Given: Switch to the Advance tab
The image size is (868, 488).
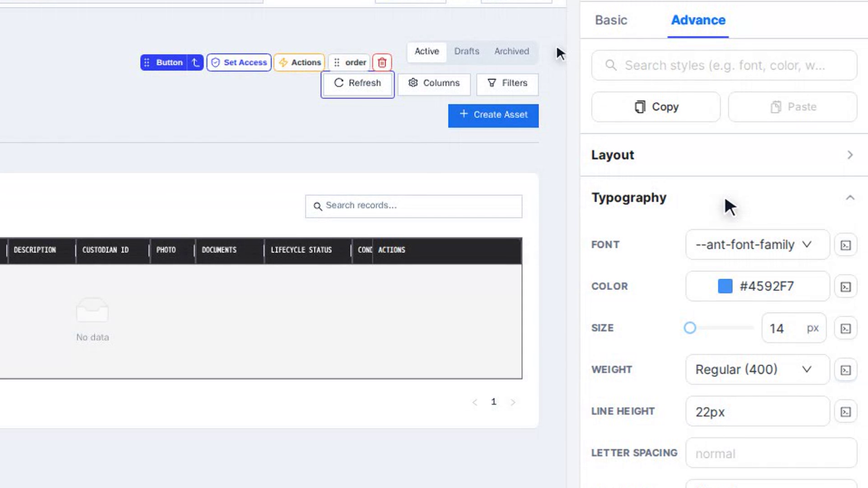Looking at the screenshot, I should (698, 20).
